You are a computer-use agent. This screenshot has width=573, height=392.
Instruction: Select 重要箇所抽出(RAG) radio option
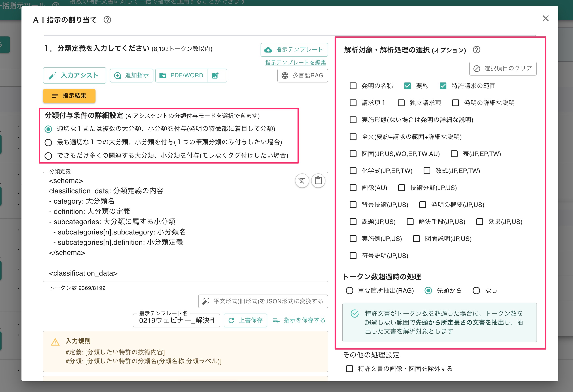click(349, 291)
